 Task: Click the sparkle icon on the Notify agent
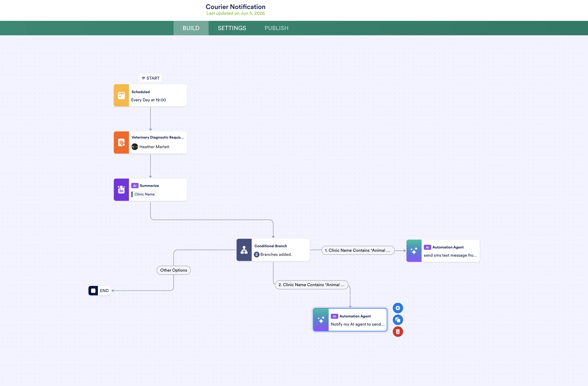[321, 320]
